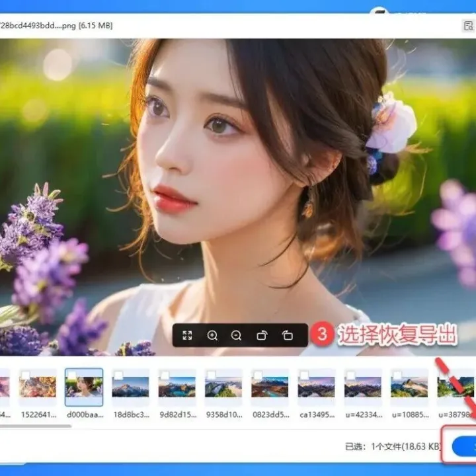This screenshot has width=476, height=476.
Task: Click the file name label "9d82d15..."
Action: click(178, 415)
